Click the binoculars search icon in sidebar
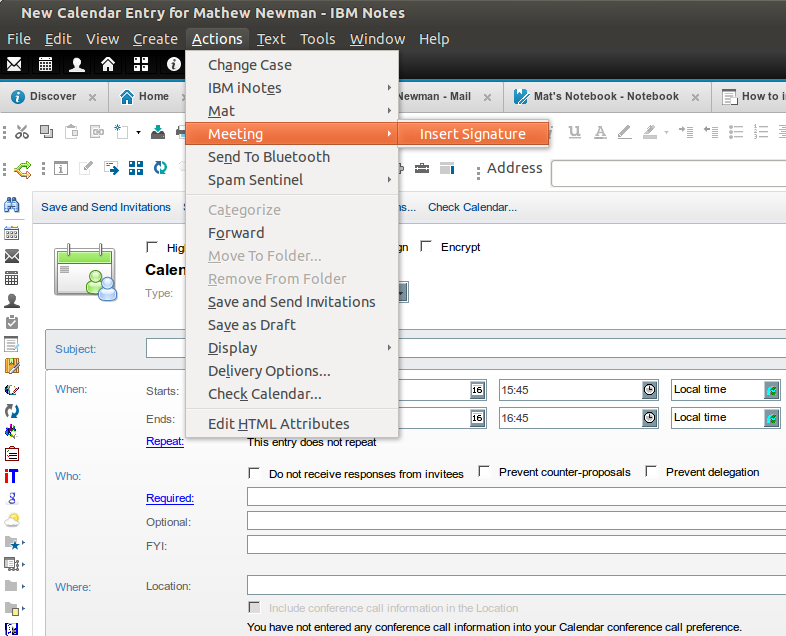This screenshot has width=786, height=636. 12,205
